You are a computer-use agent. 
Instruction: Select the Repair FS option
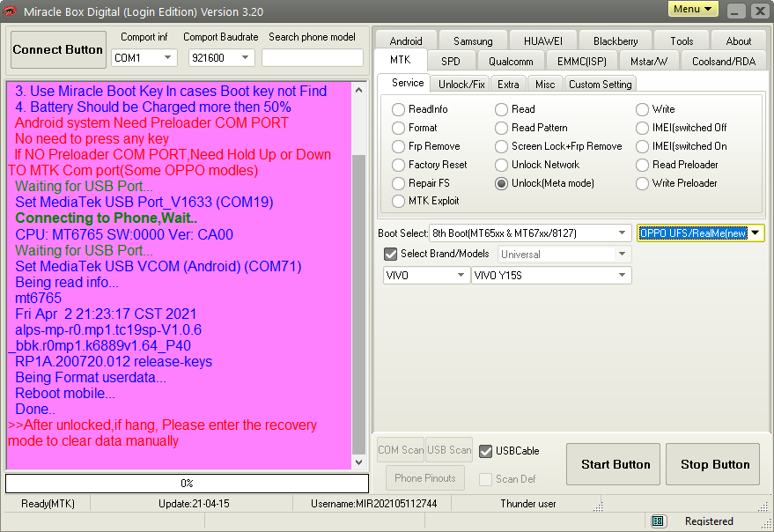tap(398, 183)
